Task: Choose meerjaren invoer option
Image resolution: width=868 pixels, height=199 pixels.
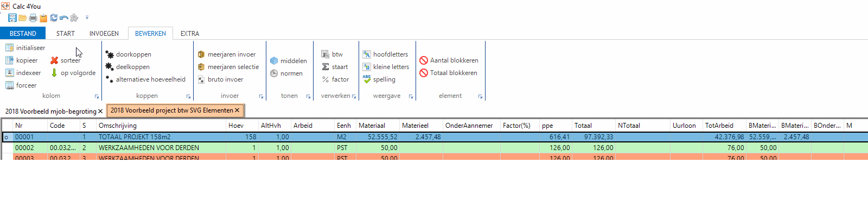Action: point(226,54)
